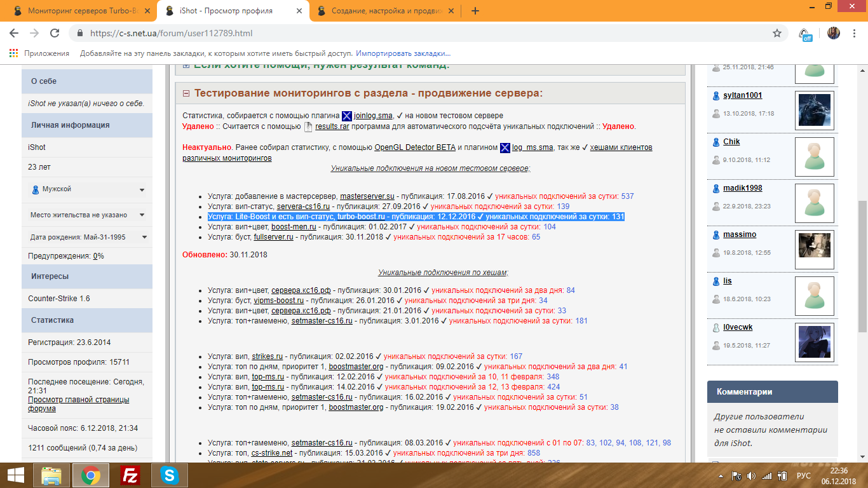Open the battery power tray icon

pyautogui.click(x=782, y=475)
